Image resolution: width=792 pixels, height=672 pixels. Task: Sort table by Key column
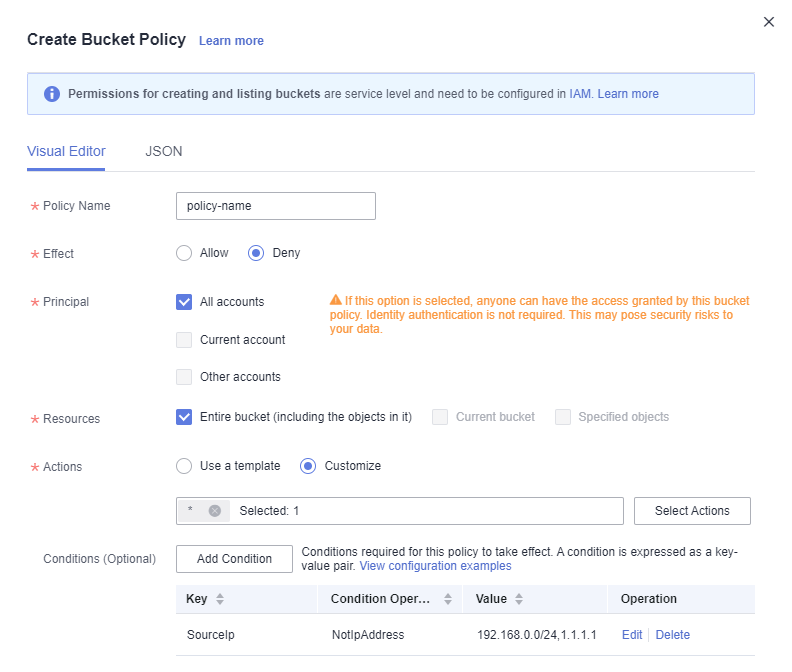(220, 599)
